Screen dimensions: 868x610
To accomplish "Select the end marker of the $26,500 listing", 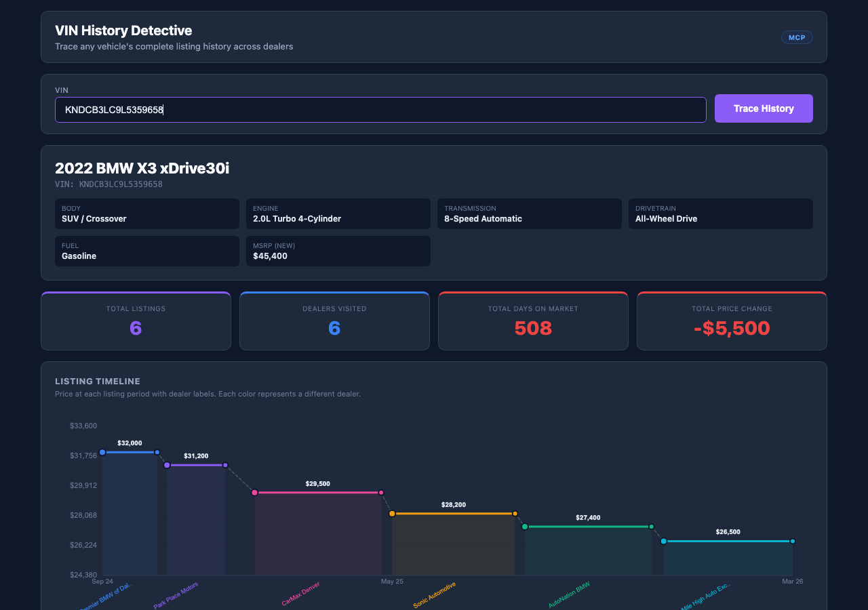I will coord(792,542).
